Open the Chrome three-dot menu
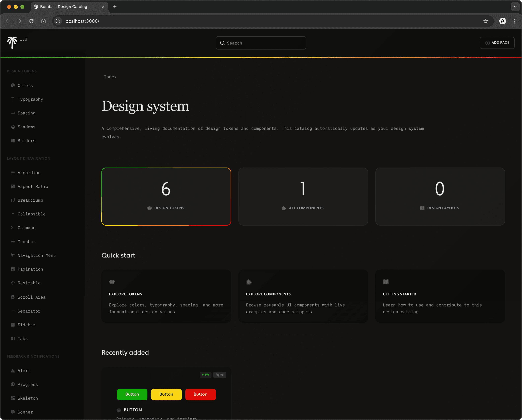 pyautogui.click(x=514, y=21)
